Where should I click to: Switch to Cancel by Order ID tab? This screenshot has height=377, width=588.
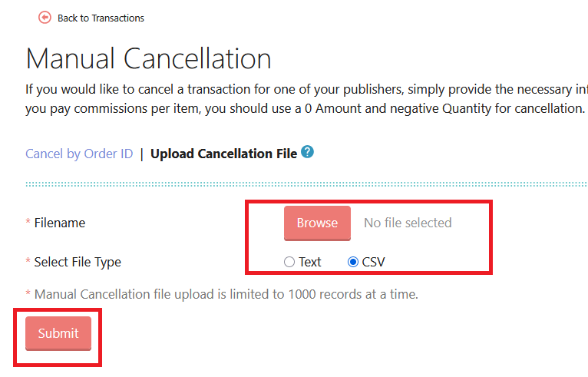point(79,154)
